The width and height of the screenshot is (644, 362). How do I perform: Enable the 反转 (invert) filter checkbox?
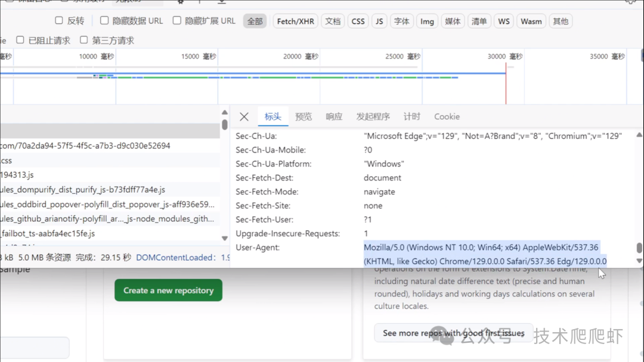click(x=59, y=21)
